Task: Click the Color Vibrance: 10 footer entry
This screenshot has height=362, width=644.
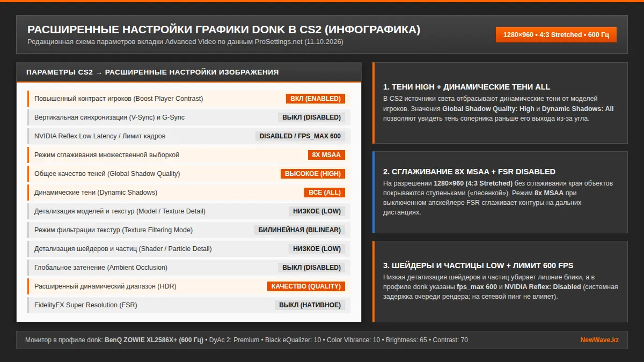Action: pyautogui.click(x=353, y=339)
